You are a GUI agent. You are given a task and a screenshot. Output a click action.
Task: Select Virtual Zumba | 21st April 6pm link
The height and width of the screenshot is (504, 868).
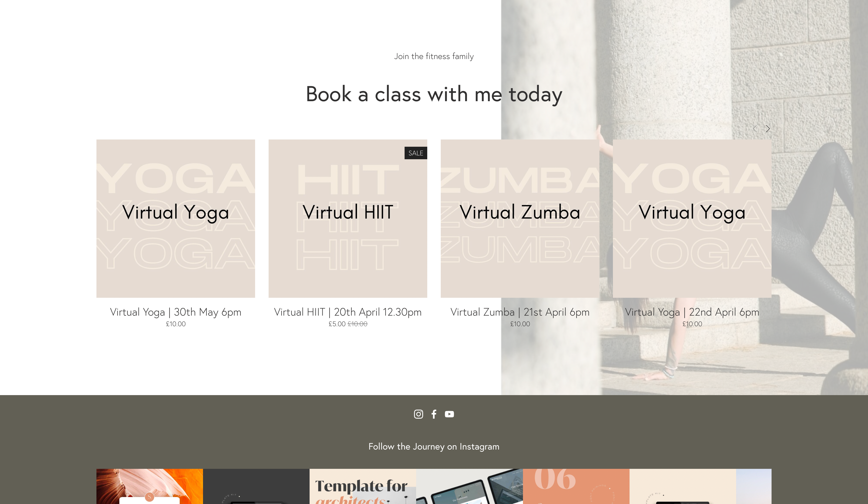coord(520,312)
